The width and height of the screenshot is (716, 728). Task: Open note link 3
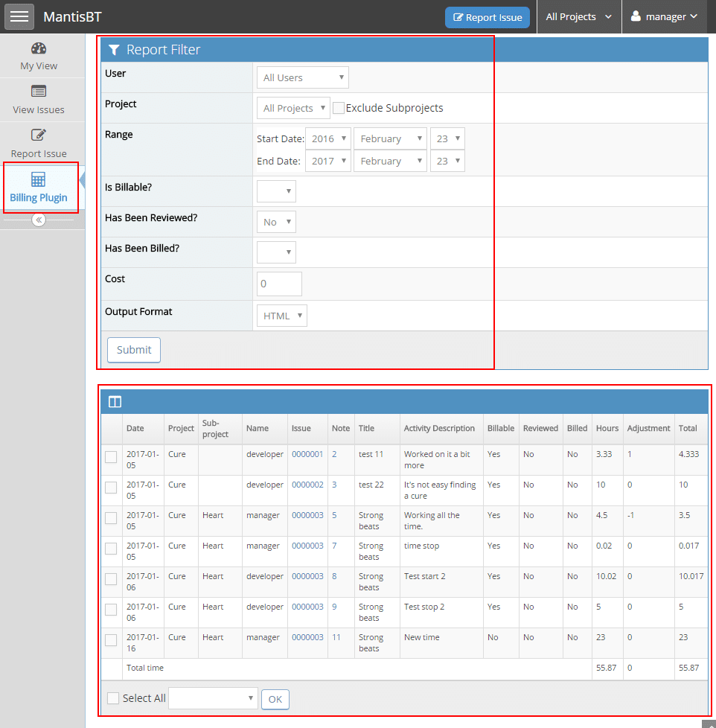(334, 485)
